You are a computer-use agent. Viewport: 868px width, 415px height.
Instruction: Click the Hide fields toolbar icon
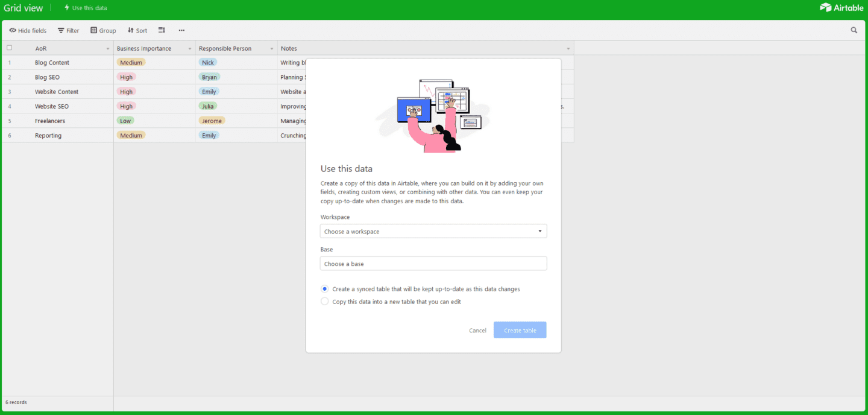point(27,30)
